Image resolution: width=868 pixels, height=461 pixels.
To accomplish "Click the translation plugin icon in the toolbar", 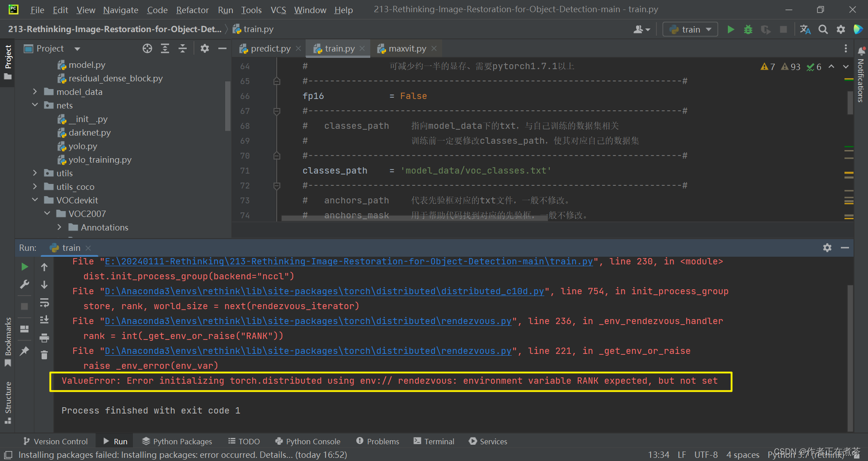I will (x=805, y=29).
